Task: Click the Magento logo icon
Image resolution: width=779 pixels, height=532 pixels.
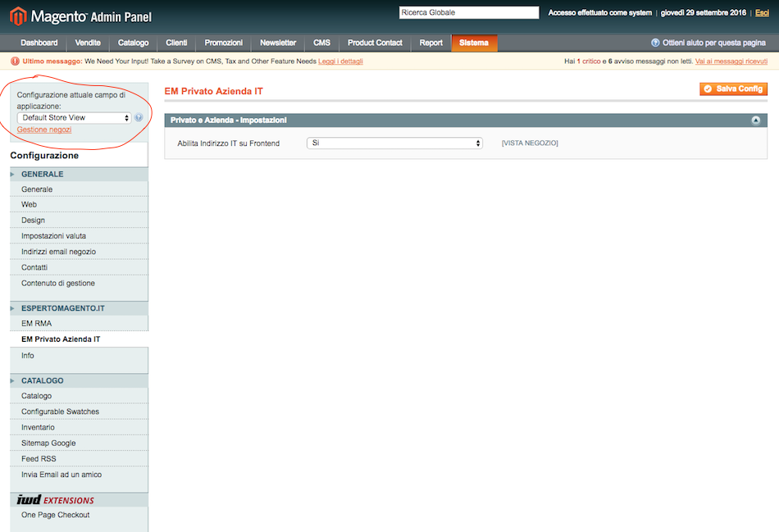Action: [18, 16]
